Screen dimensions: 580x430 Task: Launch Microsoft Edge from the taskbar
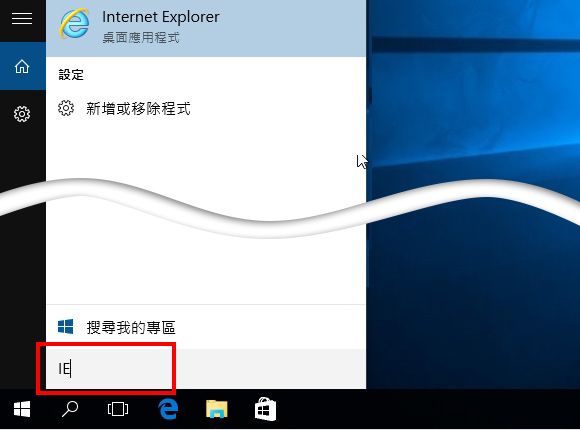point(168,409)
